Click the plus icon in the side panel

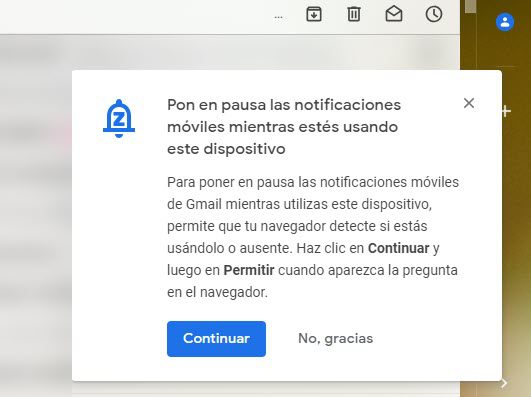coord(506,111)
